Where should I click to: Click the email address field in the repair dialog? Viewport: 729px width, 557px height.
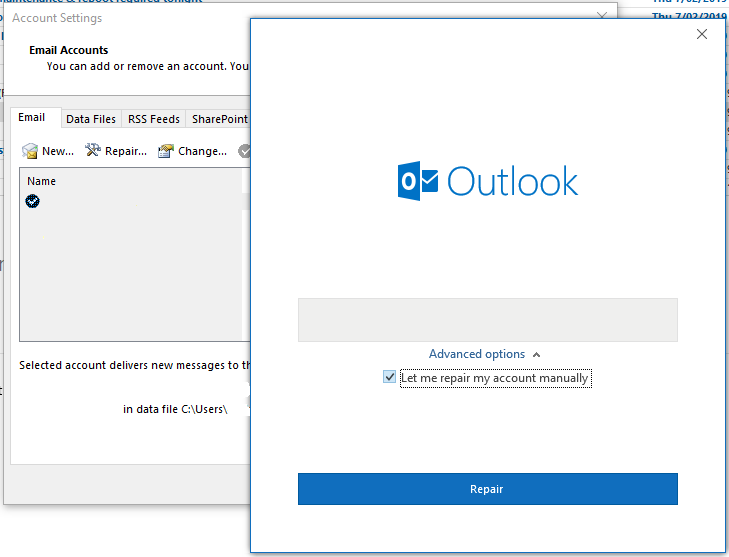point(488,320)
